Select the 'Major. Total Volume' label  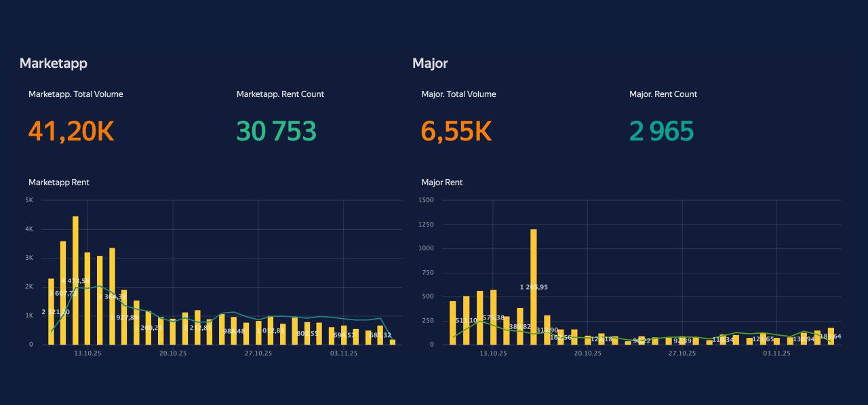coord(458,94)
